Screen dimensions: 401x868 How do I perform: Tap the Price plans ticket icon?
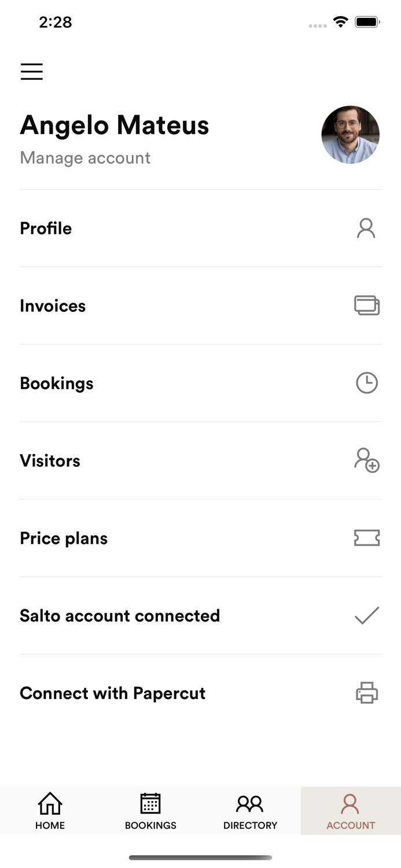(x=367, y=538)
